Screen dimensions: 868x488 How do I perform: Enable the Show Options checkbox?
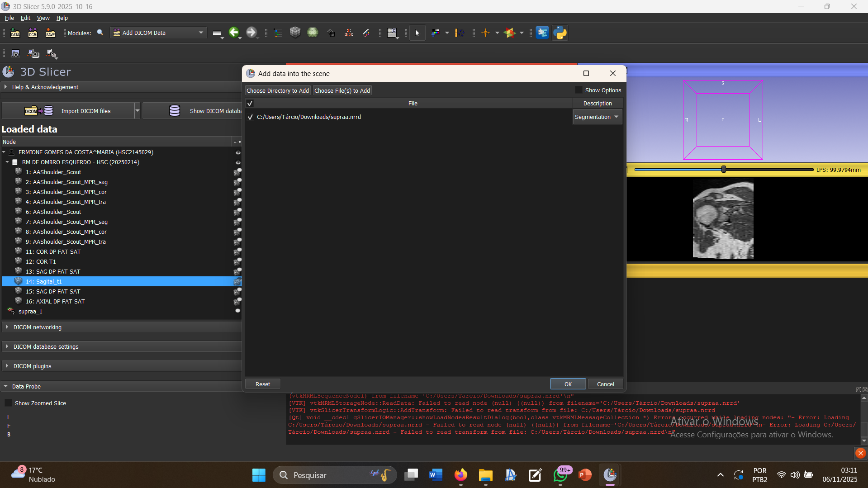[x=579, y=90]
